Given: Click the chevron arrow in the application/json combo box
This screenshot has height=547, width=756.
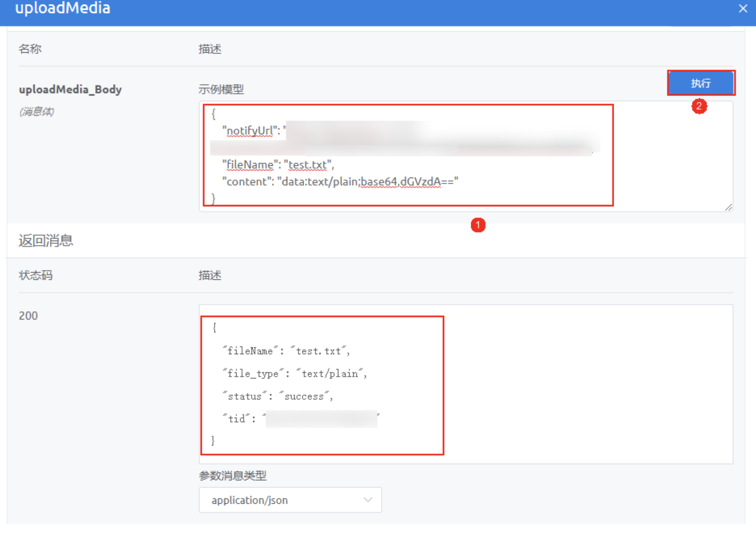Looking at the screenshot, I should click(x=368, y=500).
